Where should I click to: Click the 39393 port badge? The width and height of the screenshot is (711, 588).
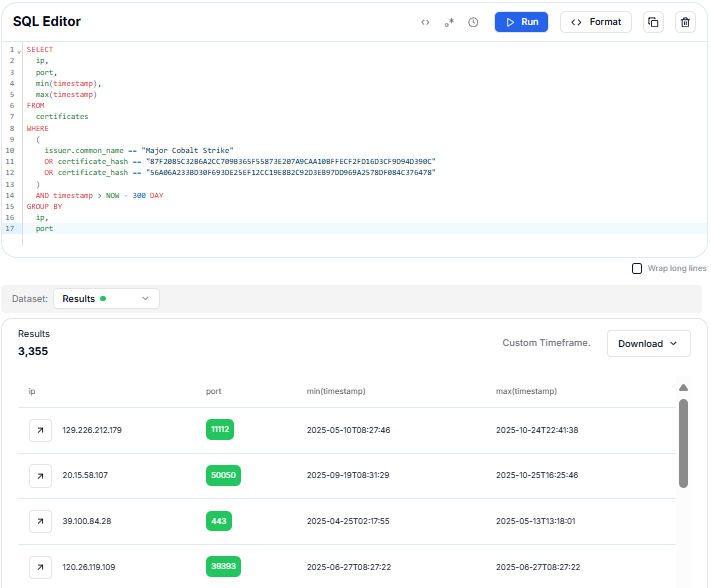(224, 566)
